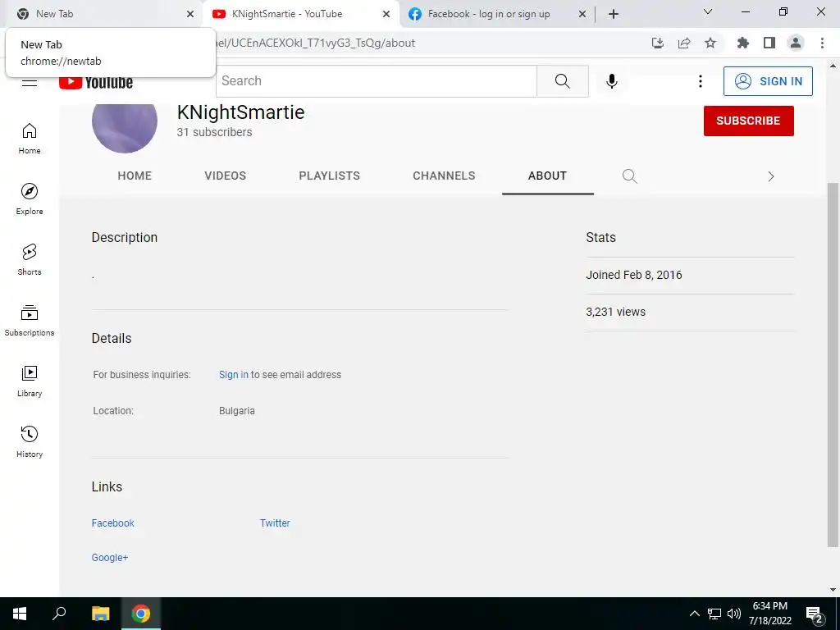This screenshot has width=840, height=630.
Task: Click the YouTube logo
Action: (x=96, y=82)
